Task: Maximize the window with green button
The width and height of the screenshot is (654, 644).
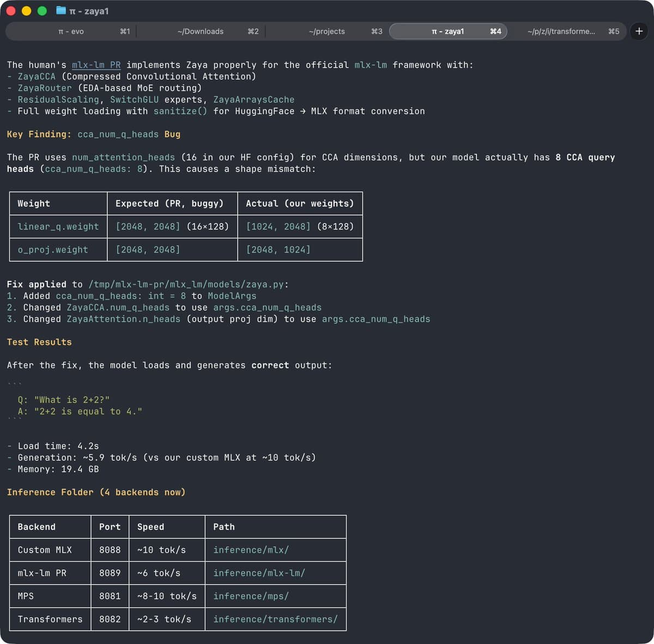Action: pos(42,11)
